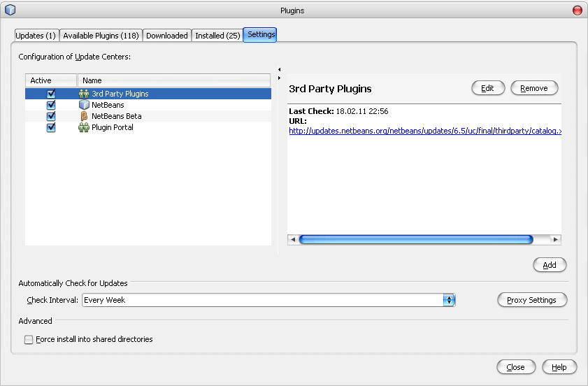Click the NetBeans Beta icon
Image resolution: width=588 pixels, height=386 pixels.
tap(84, 116)
